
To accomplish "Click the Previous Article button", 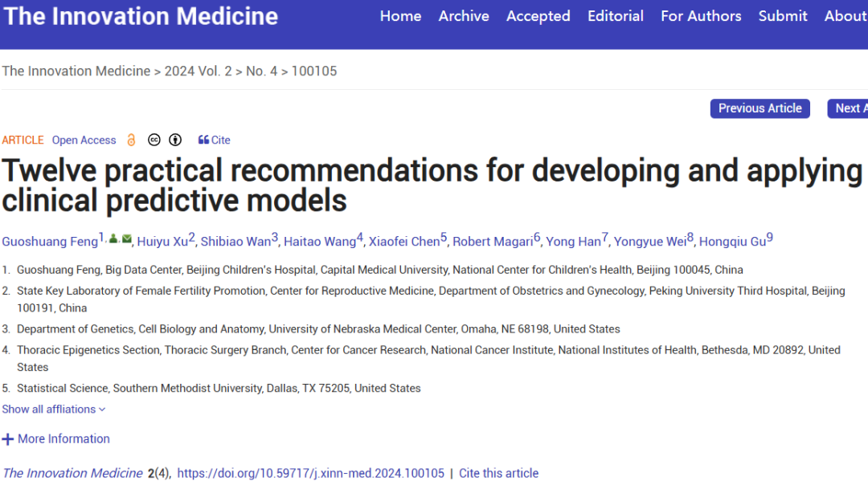I will 760,108.
